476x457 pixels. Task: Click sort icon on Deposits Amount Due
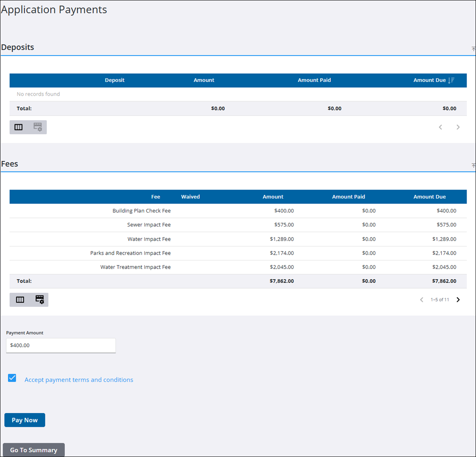pyautogui.click(x=451, y=80)
